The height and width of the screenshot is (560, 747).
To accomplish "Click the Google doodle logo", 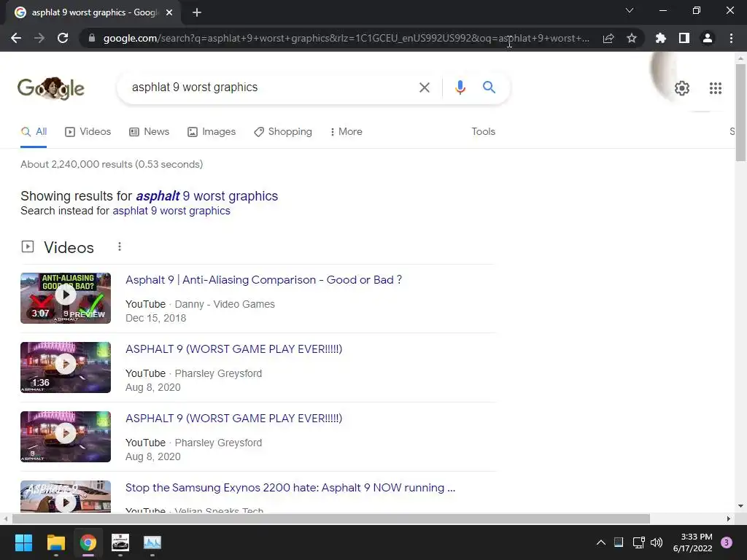I will [51, 88].
